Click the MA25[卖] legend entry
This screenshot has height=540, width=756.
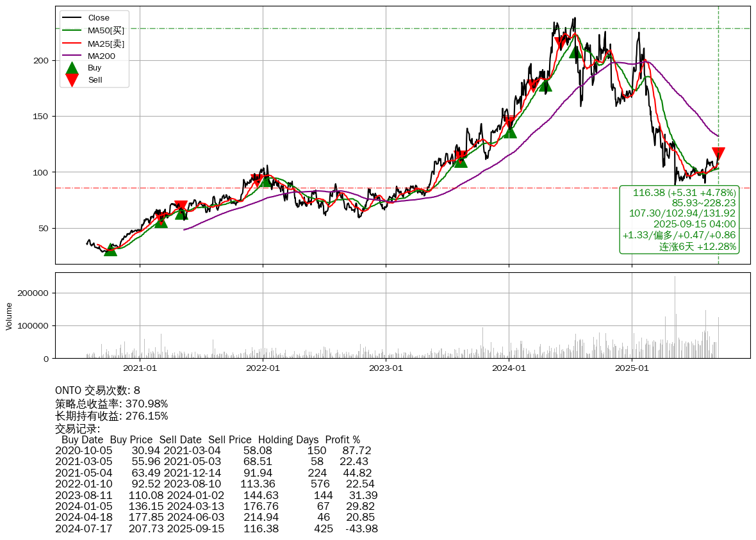(106, 44)
